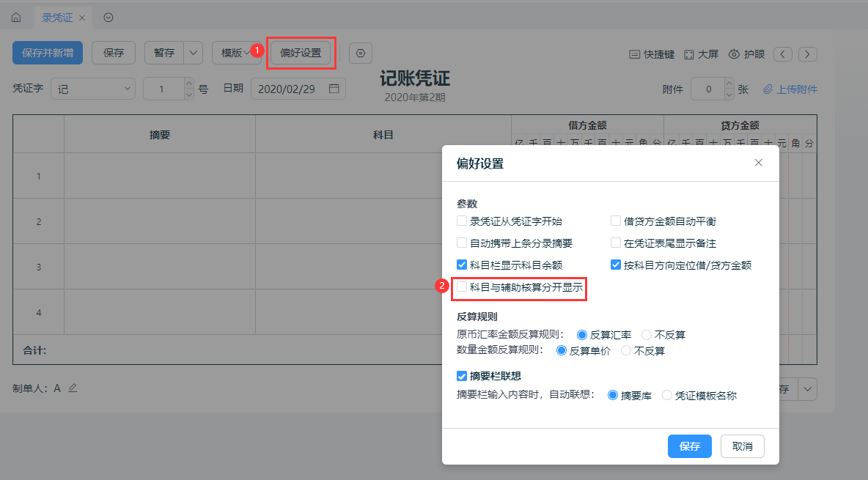This screenshot has height=480, width=868.
Task: Go to next voucher arrow
Action: coord(808,54)
